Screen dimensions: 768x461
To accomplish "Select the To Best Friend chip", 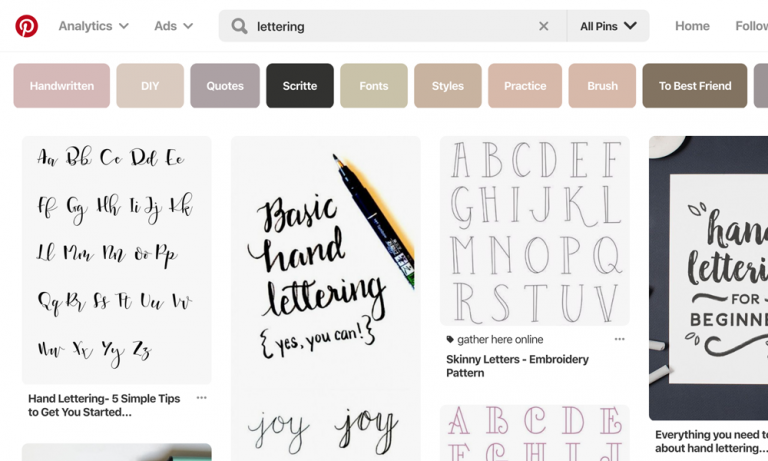I will tap(694, 86).
